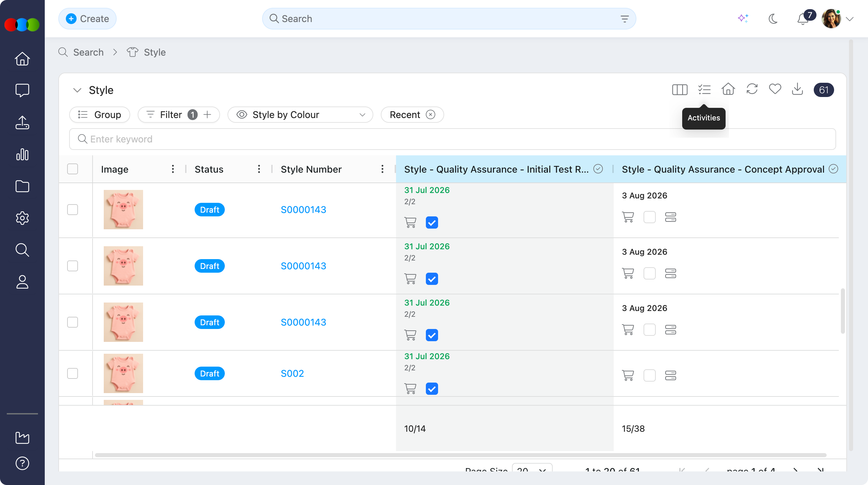The image size is (868, 485).
Task: Open the S002 style link
Action: coord(292,373)
